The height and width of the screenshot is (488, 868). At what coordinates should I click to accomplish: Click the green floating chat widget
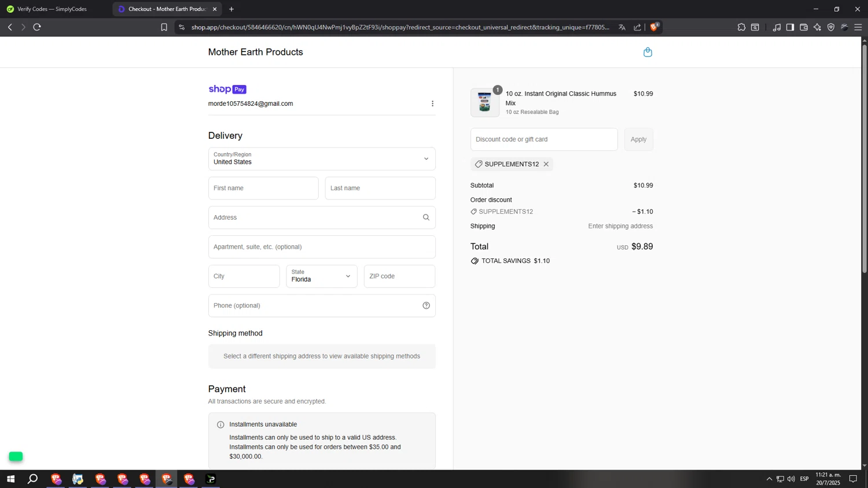click(16, 456)
